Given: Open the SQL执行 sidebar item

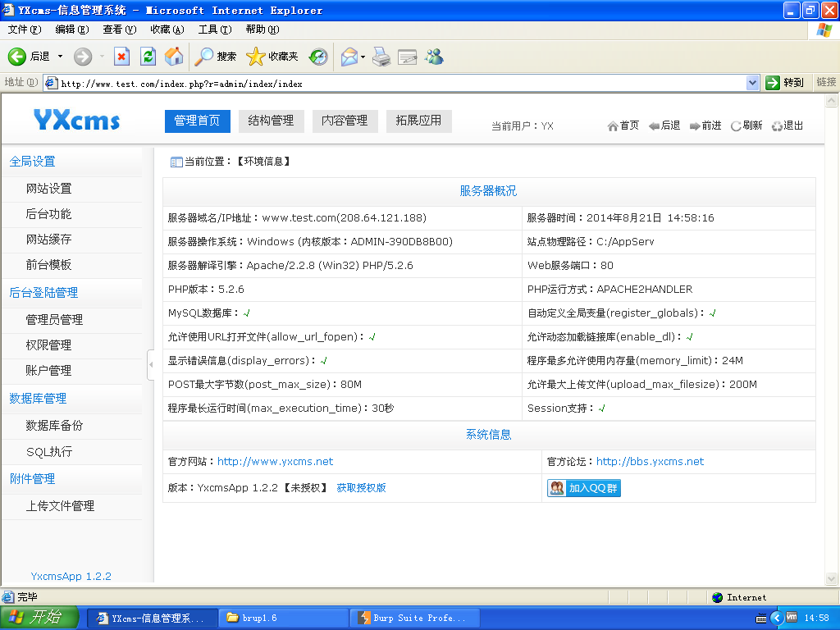Looking at the screenshot, I should (48, 452).
